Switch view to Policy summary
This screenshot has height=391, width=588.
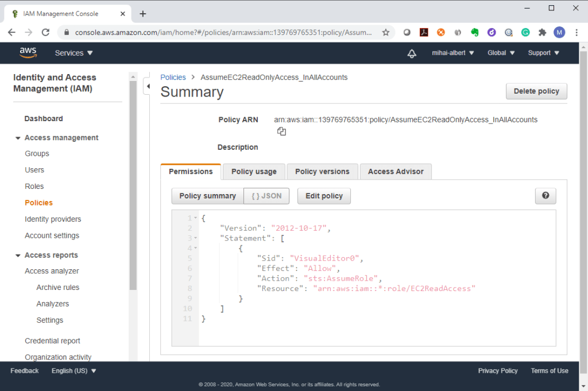207,196
